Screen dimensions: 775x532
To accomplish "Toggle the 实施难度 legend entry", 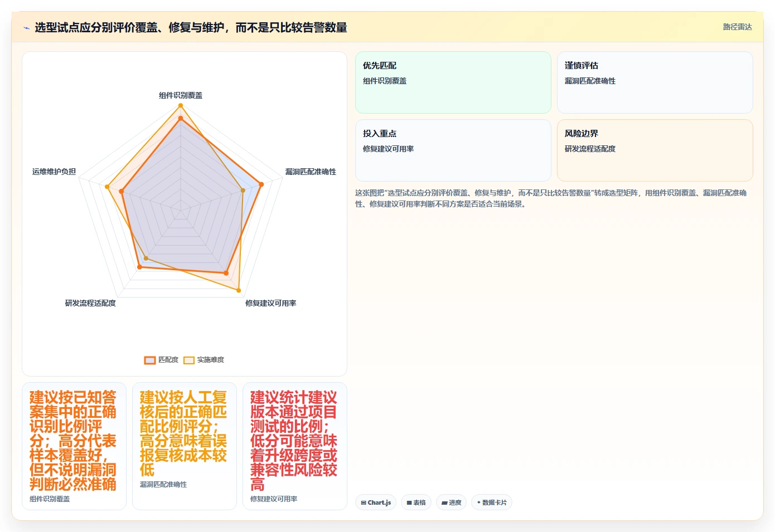I will click(204, 360).
